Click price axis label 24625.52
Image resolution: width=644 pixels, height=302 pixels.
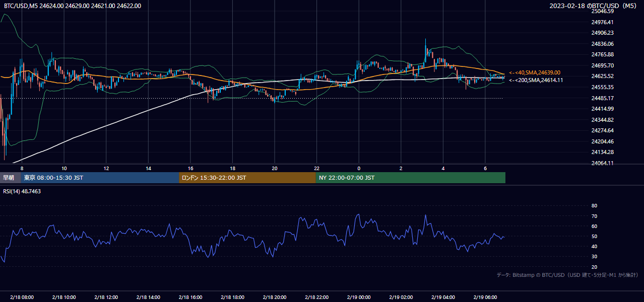click(x=603, y=76)
